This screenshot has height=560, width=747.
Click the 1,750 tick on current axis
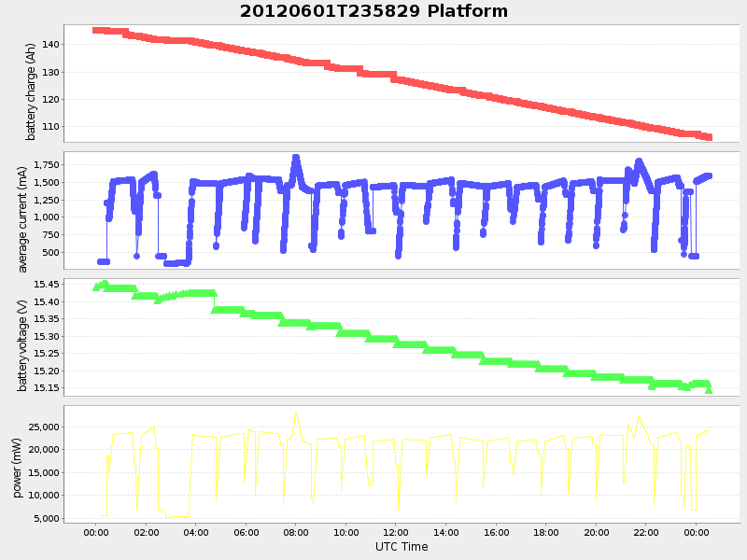[x=47, y=162]
